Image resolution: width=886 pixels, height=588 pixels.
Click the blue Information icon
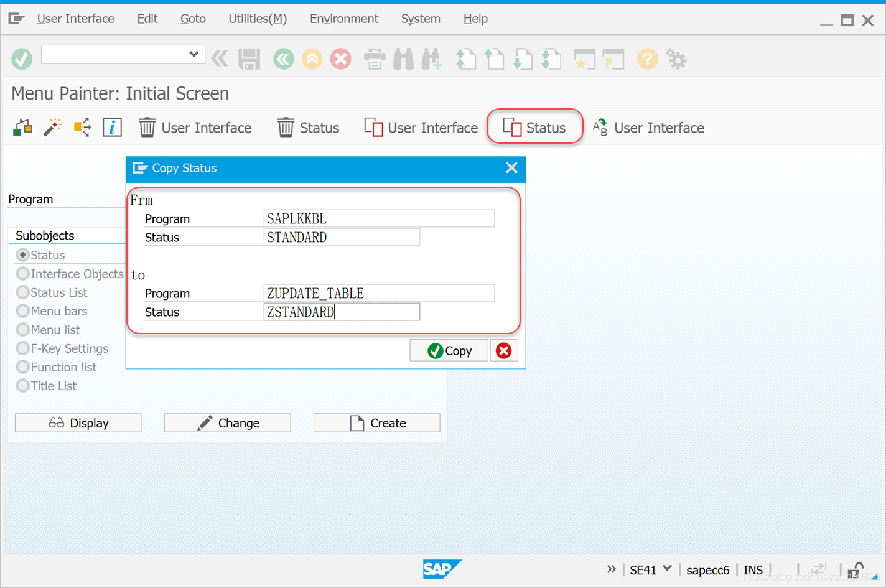click(112, 128)
